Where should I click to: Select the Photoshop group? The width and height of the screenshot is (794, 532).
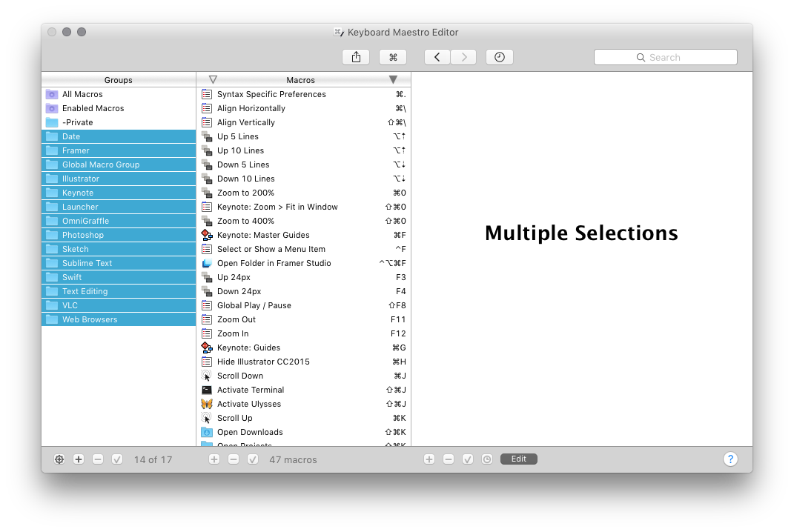119,235
